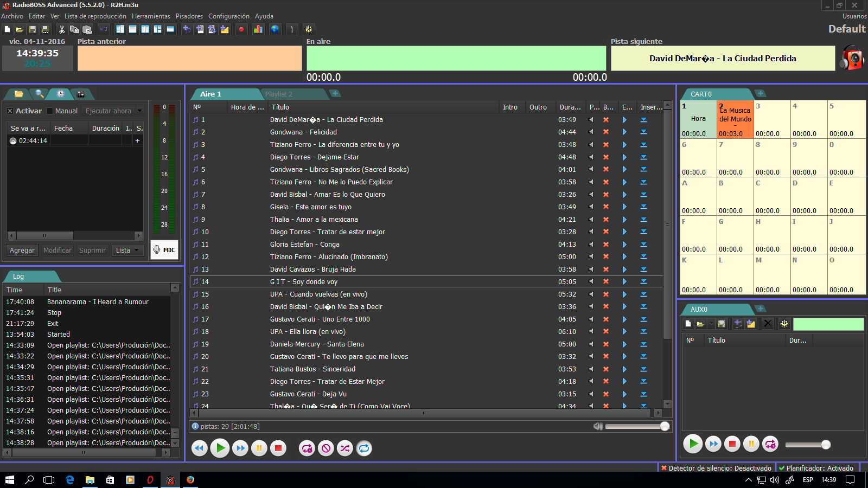Image resolution: width=868 pixels, height=488 pixels.
Task: Select the scheduled event 02:44:14 row
Action: point(75,140)
